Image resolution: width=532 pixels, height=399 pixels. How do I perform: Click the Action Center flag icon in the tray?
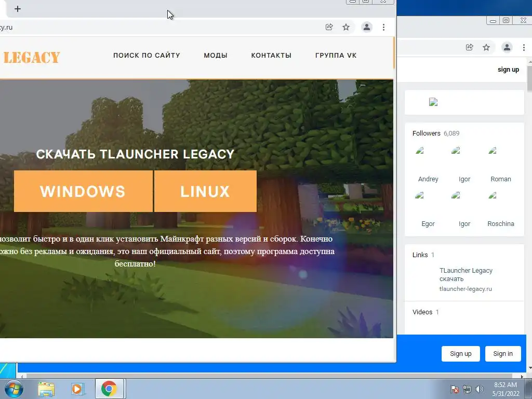click(455, 390)
